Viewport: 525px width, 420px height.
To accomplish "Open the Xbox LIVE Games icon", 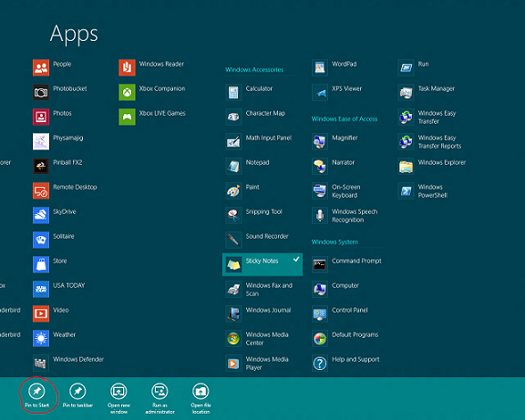I will (127, 117).
